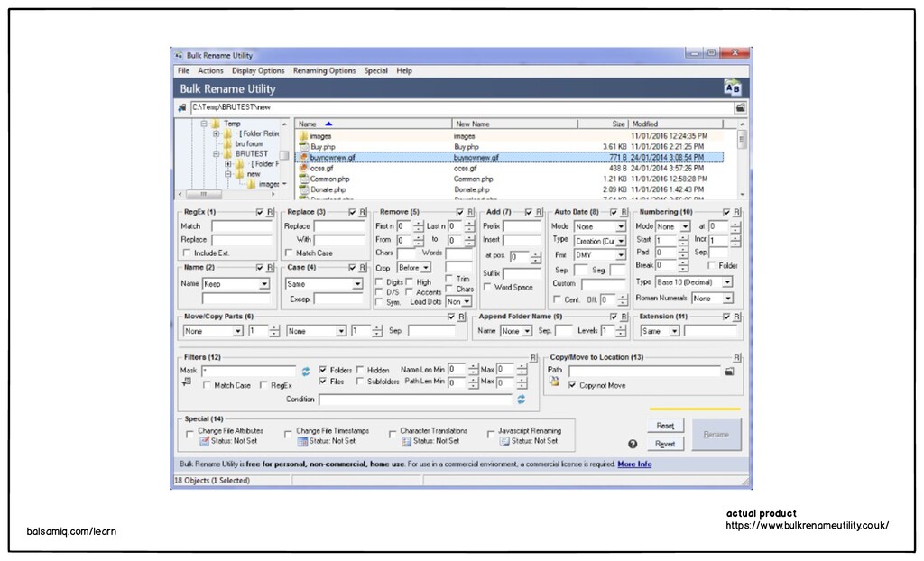Toggle Match Case in the Replace (3) group
The height and width of the screenshot is (561, 924).
click(289, 253)
